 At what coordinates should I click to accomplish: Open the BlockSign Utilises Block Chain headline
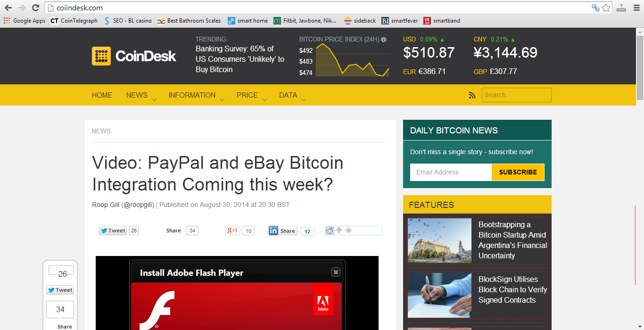point(512,289)
